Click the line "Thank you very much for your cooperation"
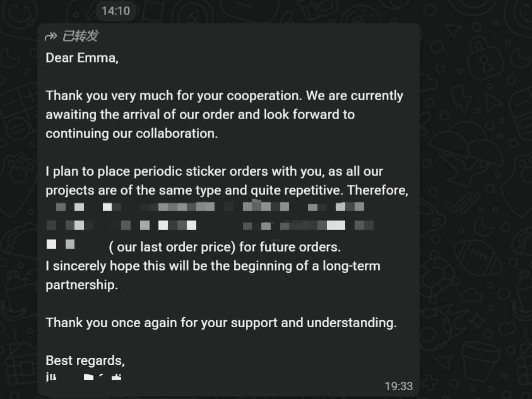Screen dimensions: 532x399 (224, 96)
